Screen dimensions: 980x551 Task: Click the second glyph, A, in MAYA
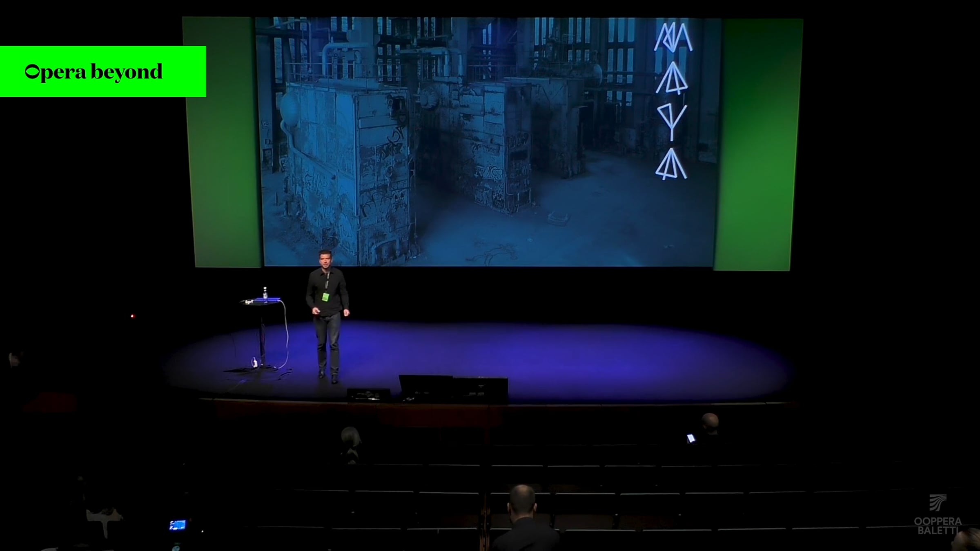(x=672, y=78)
